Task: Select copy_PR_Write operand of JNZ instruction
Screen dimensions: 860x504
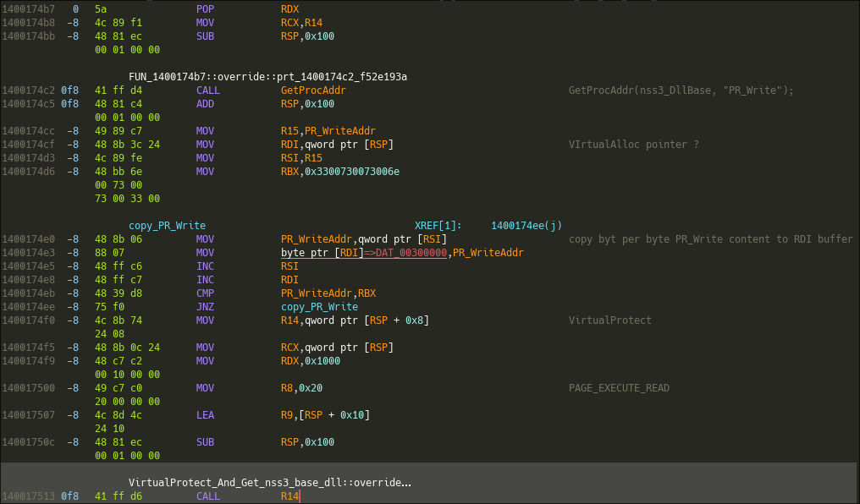Action: click(x=319, y=307)
